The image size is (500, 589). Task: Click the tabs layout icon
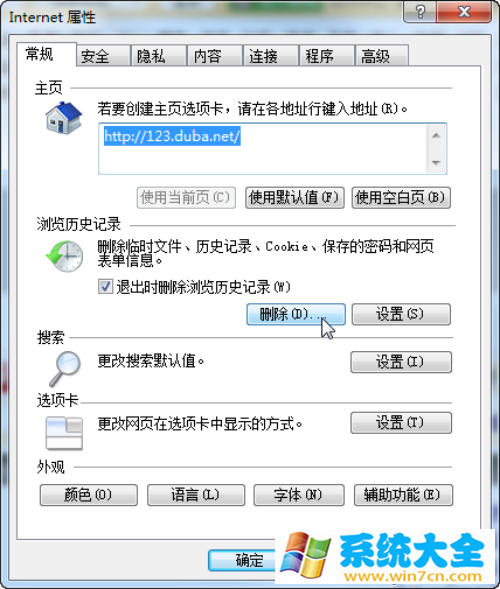(x=64, y=433)
